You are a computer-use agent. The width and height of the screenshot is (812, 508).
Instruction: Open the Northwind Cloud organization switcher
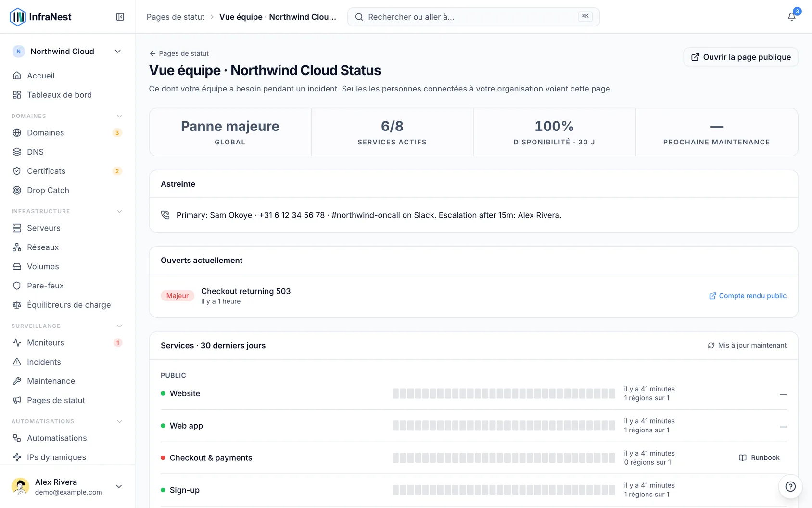(67, 52)
